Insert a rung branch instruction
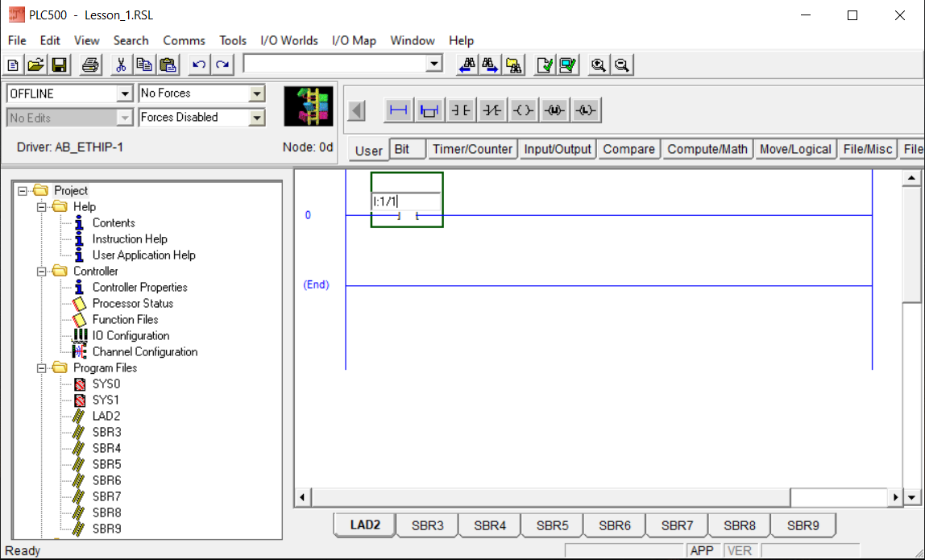Image resolution: width=925 pixels, height=560 pixels. pos(429,110)
